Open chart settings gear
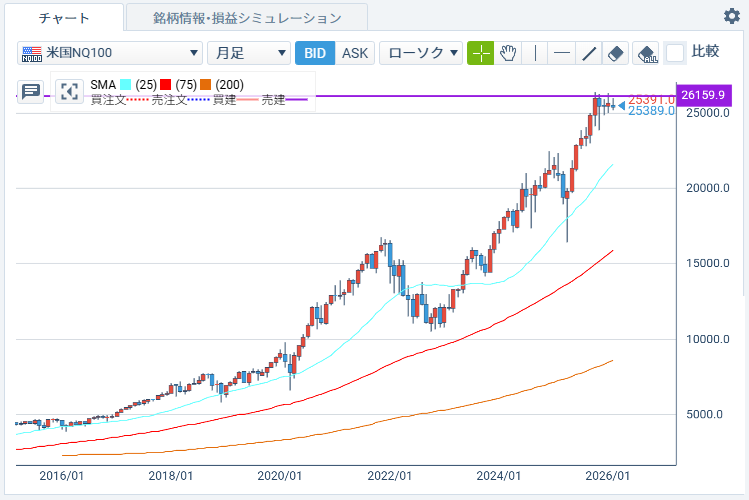The image size is (749, 500). pyautogui.click(x=731, y=16)
